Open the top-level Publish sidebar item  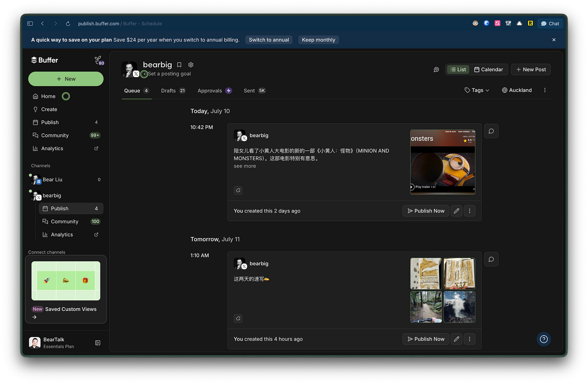pos(66,122)
